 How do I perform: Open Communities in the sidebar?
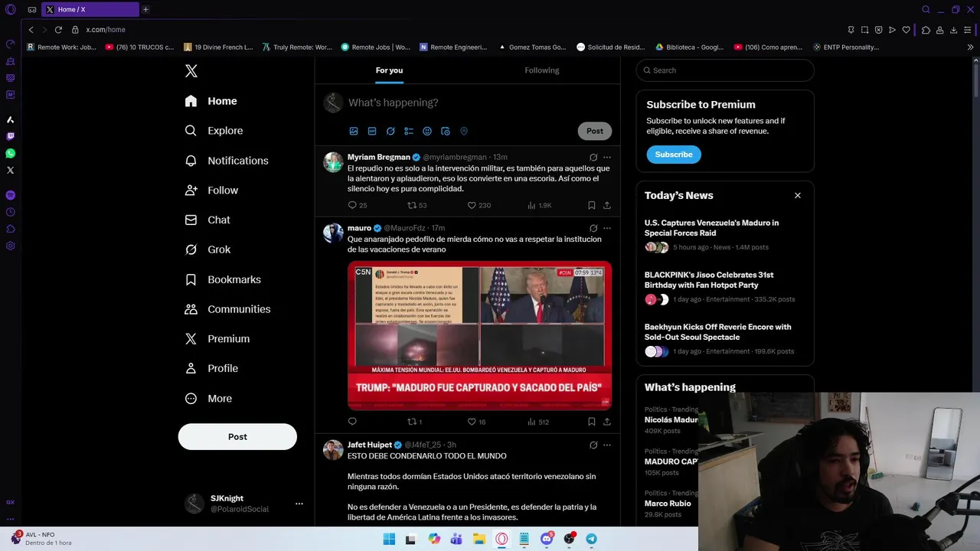click(x=227, y=309)
